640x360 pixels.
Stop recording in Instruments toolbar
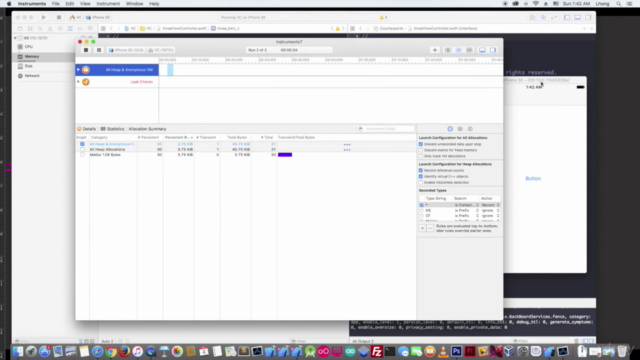pyautogui.click(x=86, y=50)
